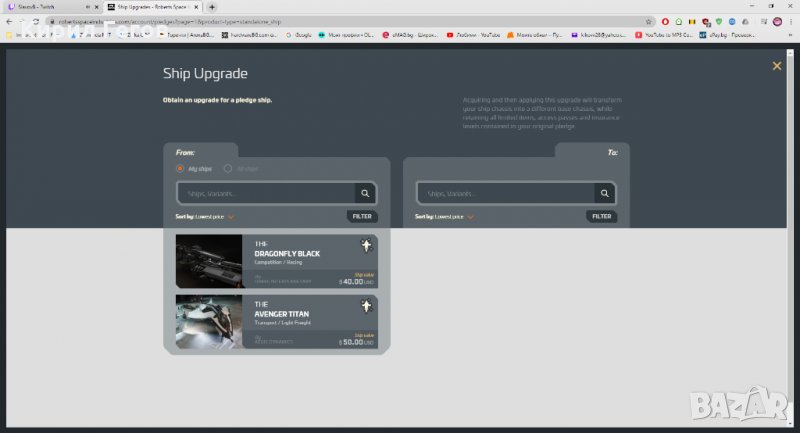800x433 pixels.
Task: Open a new browser tab with the plus button
Action: coord(212,6)
